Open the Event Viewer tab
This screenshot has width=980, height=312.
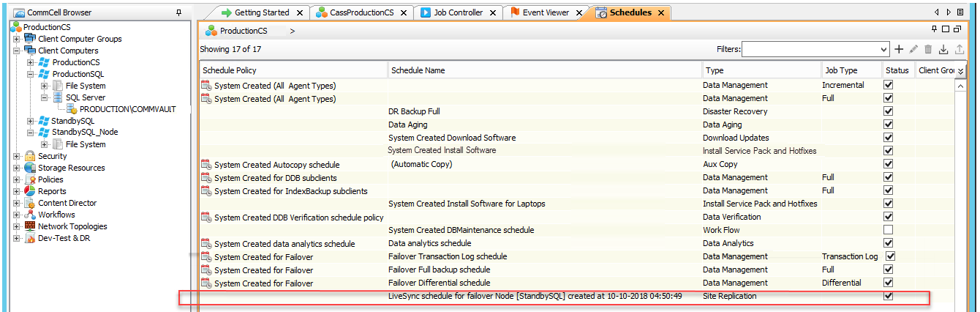pos(546,12)
